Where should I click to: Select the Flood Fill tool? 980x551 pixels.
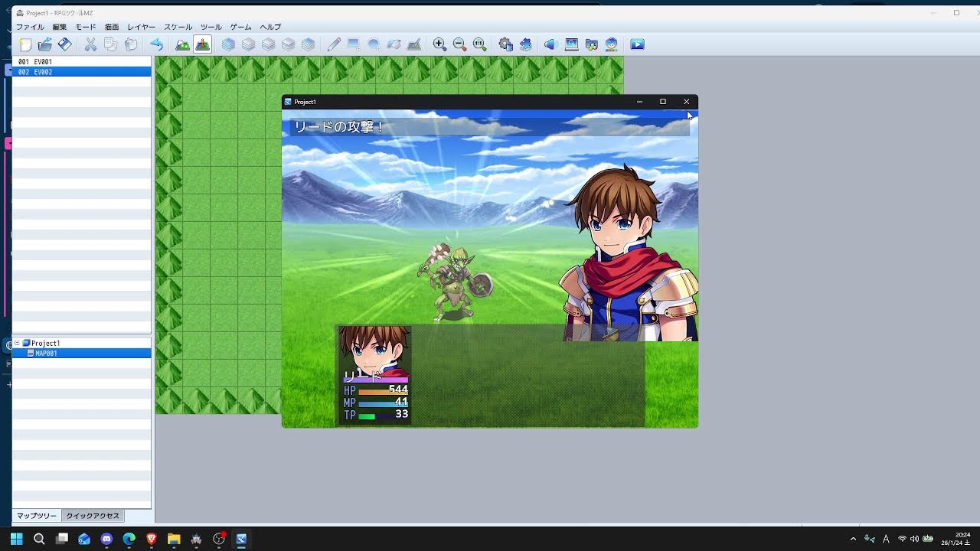394,44
